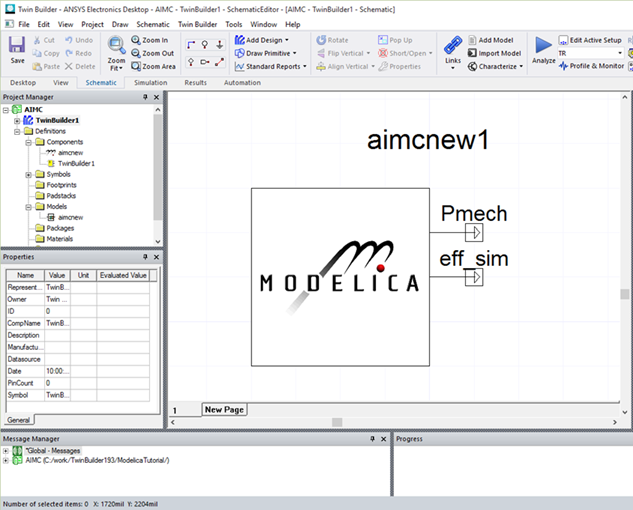Open the Draw Primitive dropdown
Screen dimensions: 633x510
294,53
